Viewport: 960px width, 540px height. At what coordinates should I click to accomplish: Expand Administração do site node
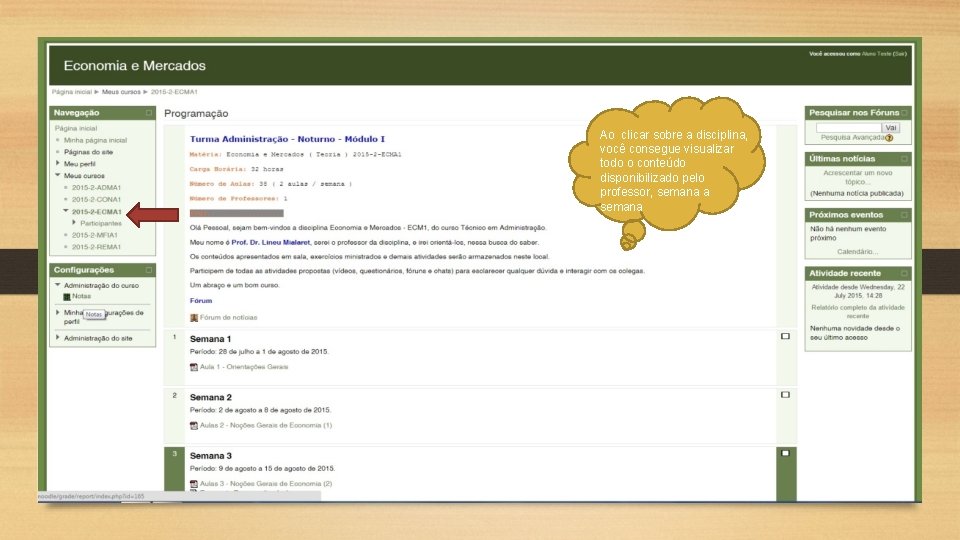(58, 337)
